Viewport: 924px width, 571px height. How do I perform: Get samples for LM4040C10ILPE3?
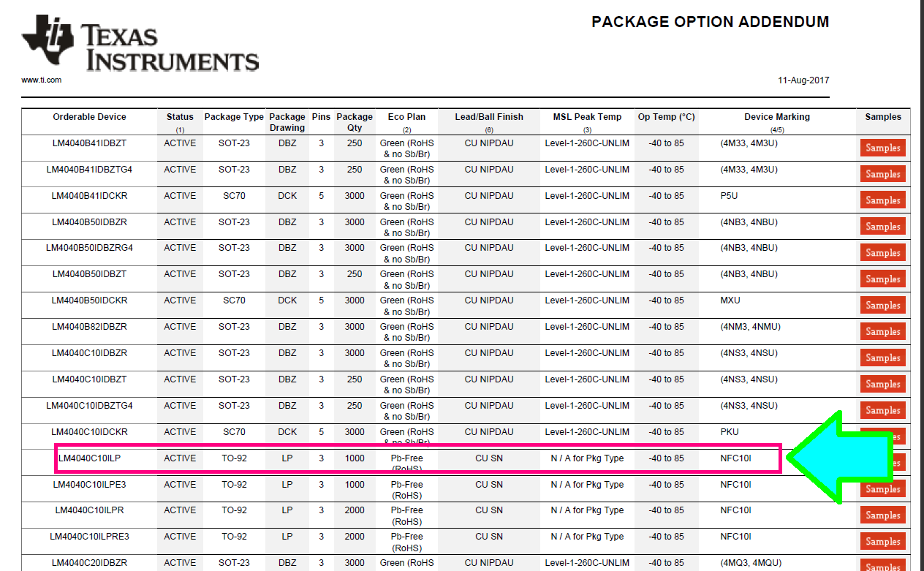(x=883, y=489)
